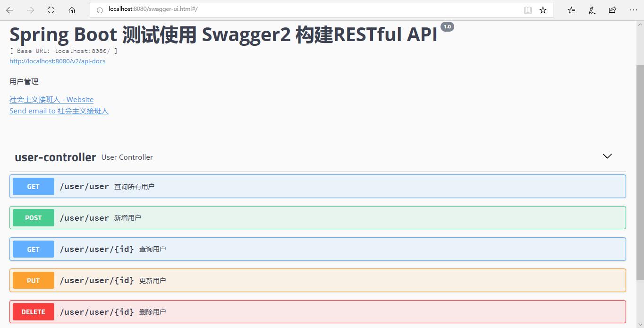The image size is (644, 328).
Task: Click the green POST method badge
Action: (x=34, y=218)
